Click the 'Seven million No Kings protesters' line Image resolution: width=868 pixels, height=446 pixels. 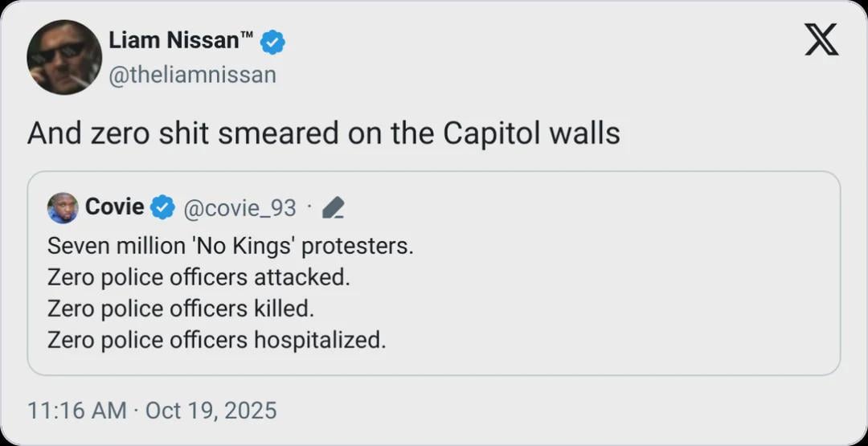[231, 246]
